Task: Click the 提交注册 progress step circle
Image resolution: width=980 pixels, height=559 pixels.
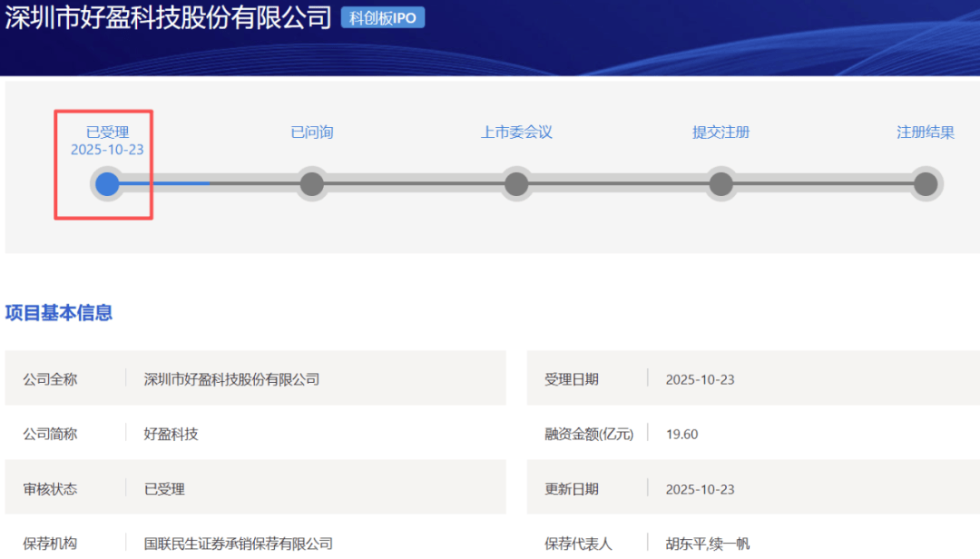Action: [721, 184]
